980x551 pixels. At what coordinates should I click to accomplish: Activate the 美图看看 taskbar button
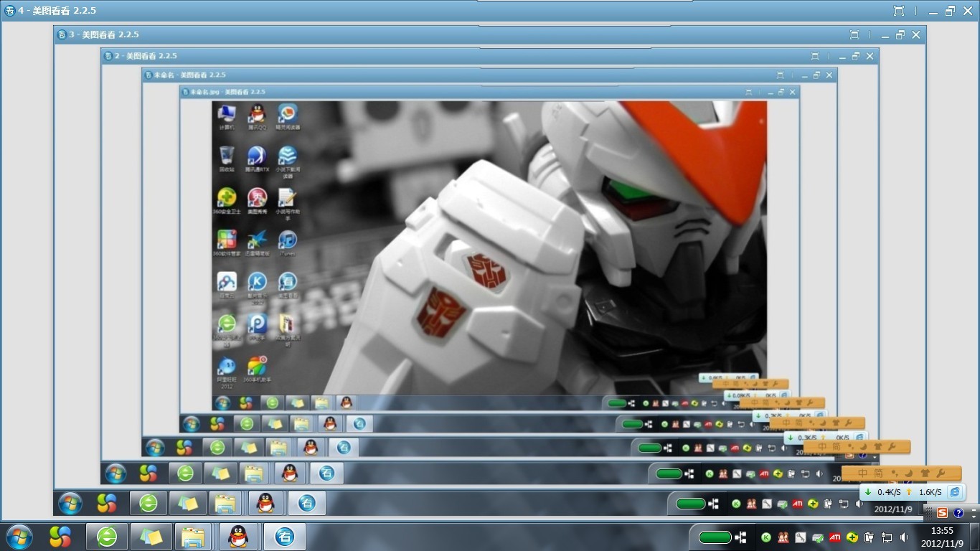click(x=285, y=537)
